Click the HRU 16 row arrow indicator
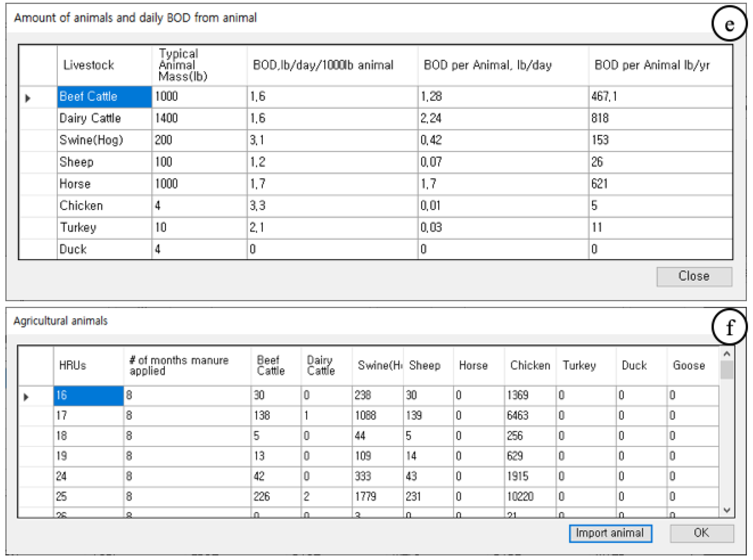This screenshot has height=560, width=753. point(26,397)
